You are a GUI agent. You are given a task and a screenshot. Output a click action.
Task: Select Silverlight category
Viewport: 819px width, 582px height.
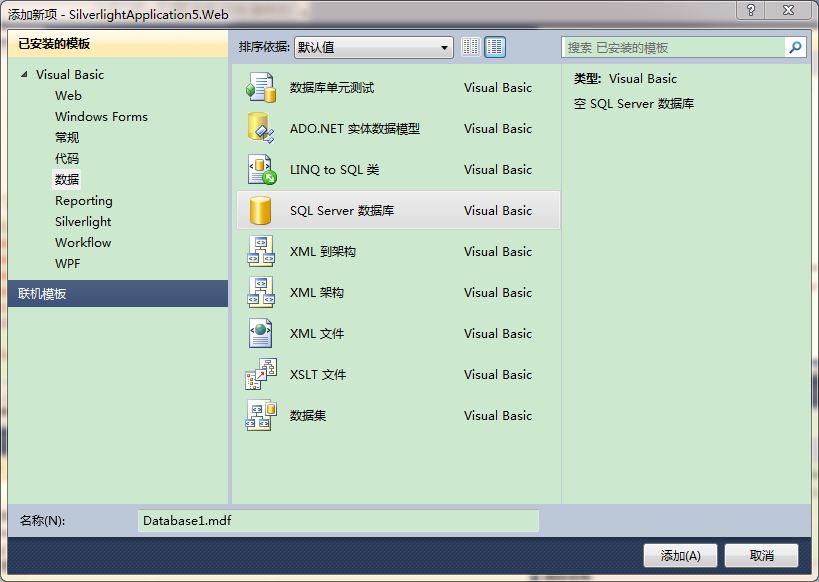(83, 222)
